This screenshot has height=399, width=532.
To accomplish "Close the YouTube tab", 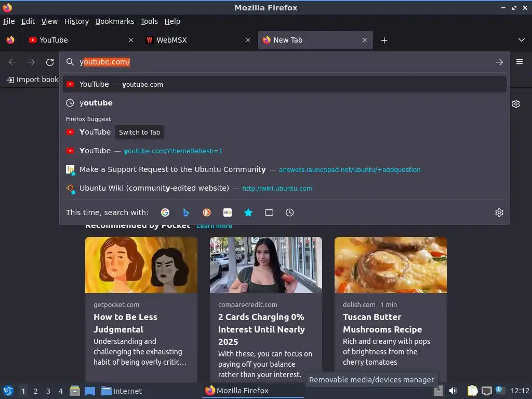I will tap(131, 40).
